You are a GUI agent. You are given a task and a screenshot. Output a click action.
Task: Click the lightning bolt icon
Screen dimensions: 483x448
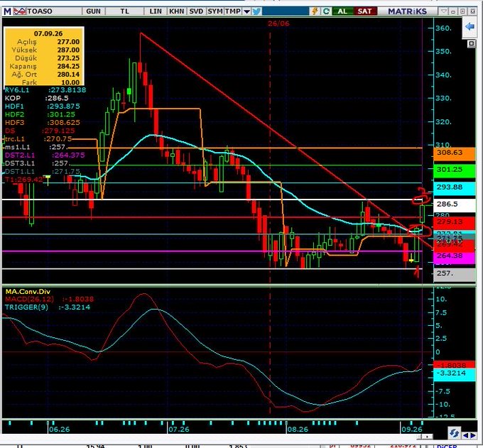(x=315, y=11)
